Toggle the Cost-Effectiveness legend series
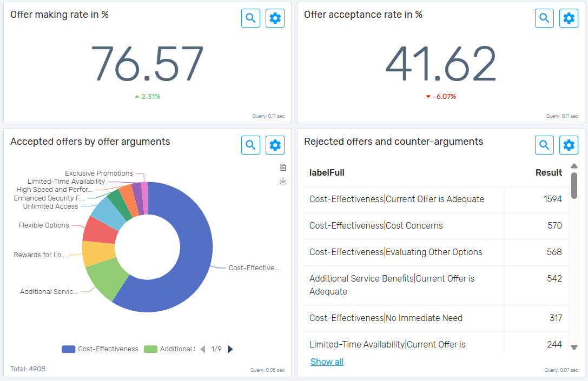 (x=100, y=349)
